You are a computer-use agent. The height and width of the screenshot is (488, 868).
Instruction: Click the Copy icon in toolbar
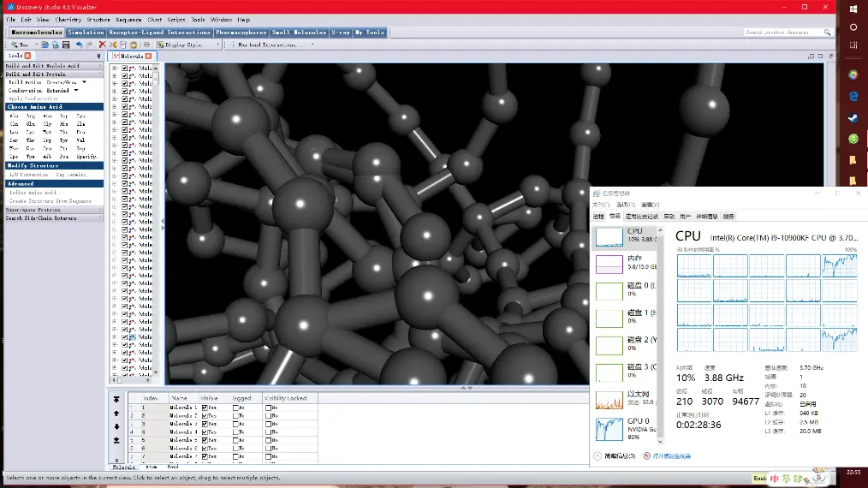point(123,45)
